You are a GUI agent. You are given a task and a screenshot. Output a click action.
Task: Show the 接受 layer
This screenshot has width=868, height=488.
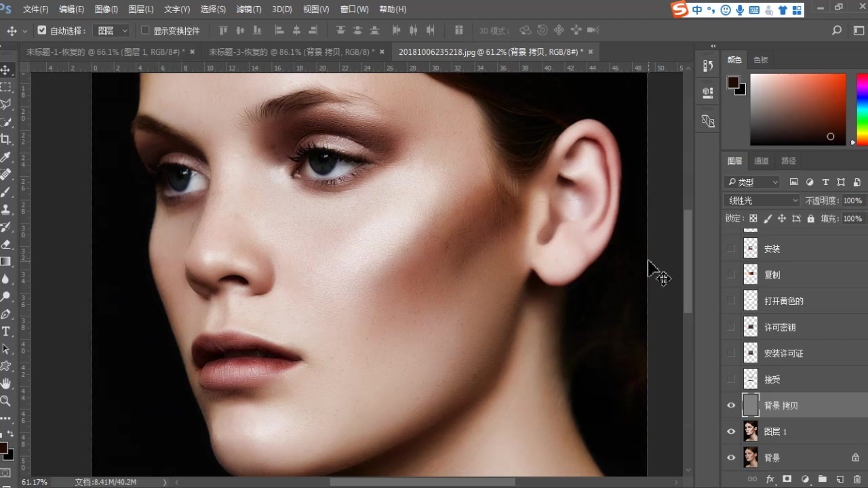[x=731, y=379]
